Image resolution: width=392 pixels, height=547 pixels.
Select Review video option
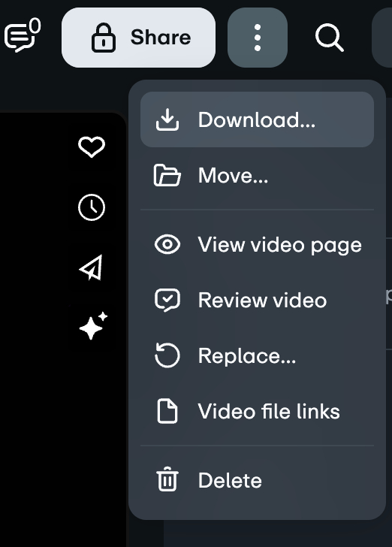point(257,300)
